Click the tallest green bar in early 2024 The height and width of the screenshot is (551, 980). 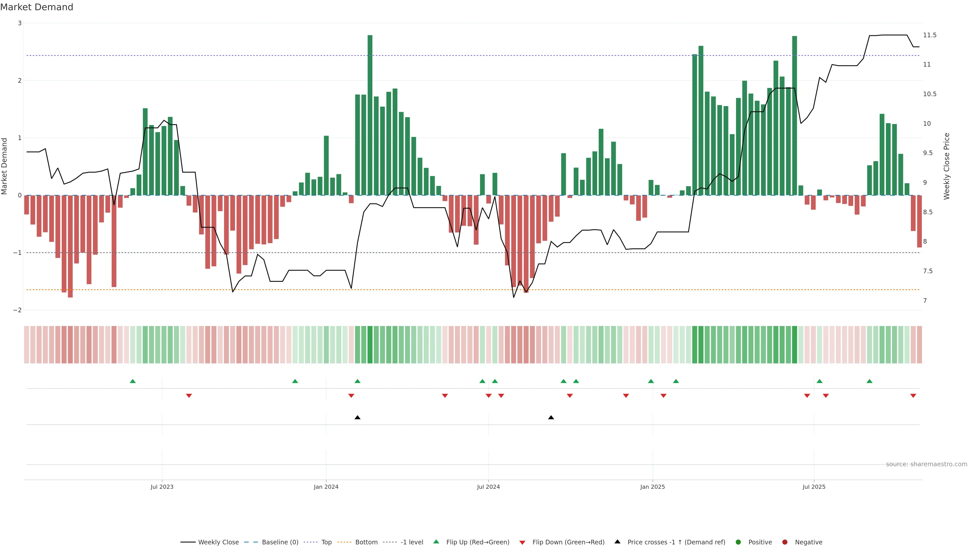(370, 114)
